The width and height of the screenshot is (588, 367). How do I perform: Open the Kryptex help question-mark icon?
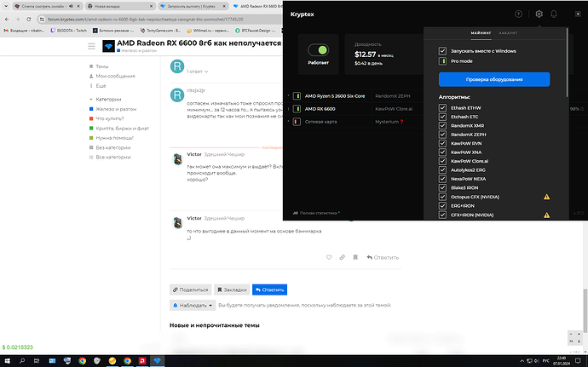pyautogui.click(x=518, y=14)
